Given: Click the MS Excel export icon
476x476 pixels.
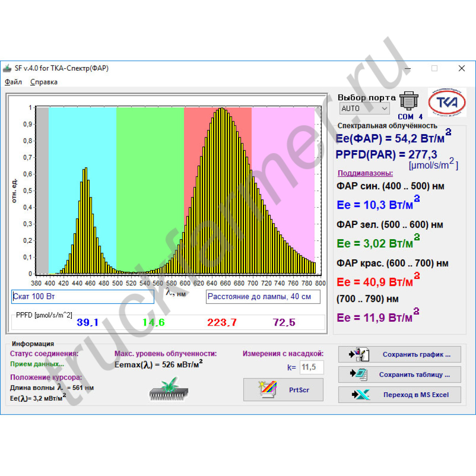Looking at the screenshot, I should coord(360,395).
